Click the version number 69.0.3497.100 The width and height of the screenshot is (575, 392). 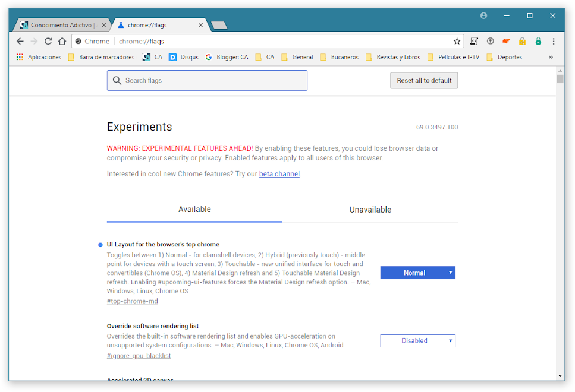click(x=437, y=127)
